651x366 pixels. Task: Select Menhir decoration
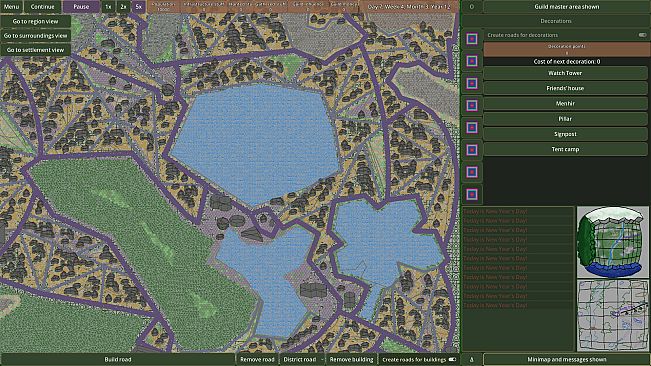pyautogui.click(x=565, y=103)
